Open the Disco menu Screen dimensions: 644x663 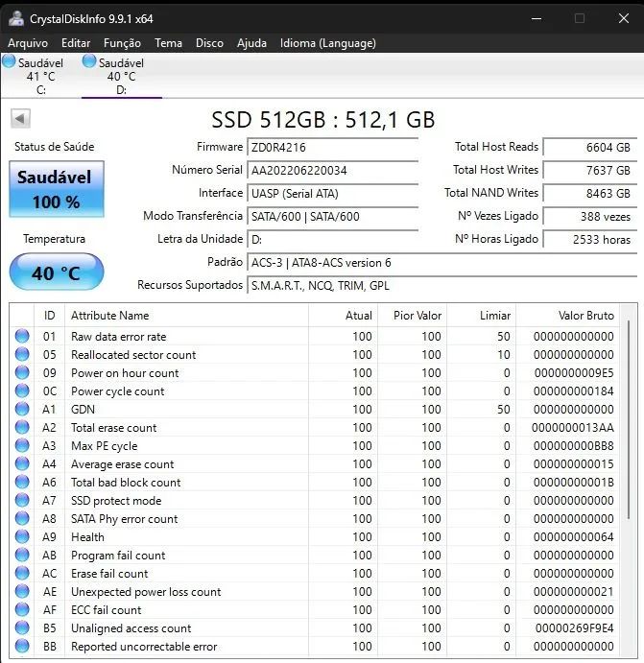[x=209, y=43]
